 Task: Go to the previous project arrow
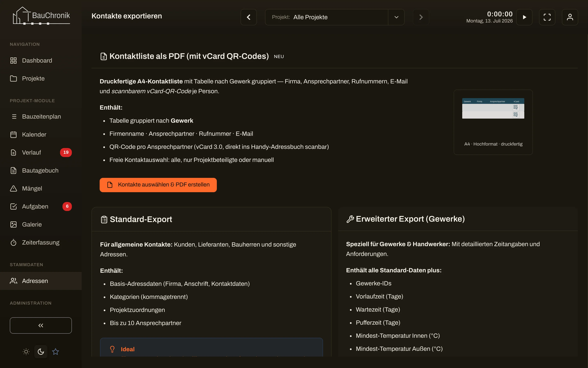click(248, 17)
